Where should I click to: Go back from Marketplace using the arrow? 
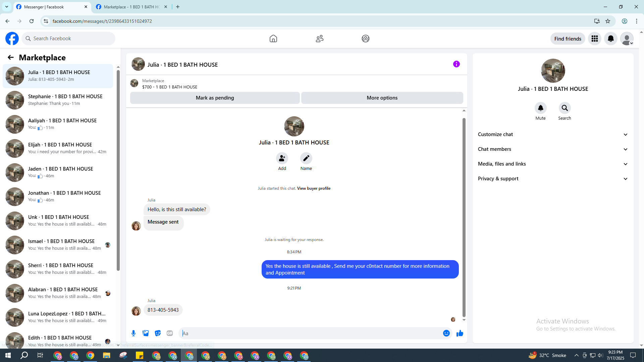coord(11,57)
